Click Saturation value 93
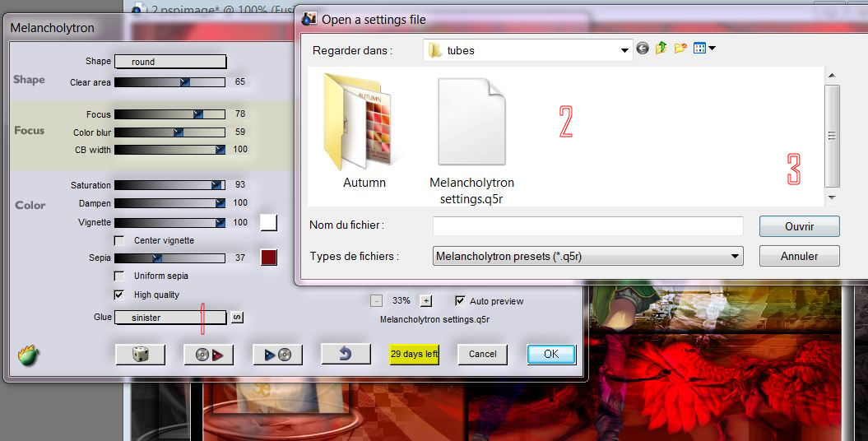This screenshot has width=868, height=441. (239, 184)
